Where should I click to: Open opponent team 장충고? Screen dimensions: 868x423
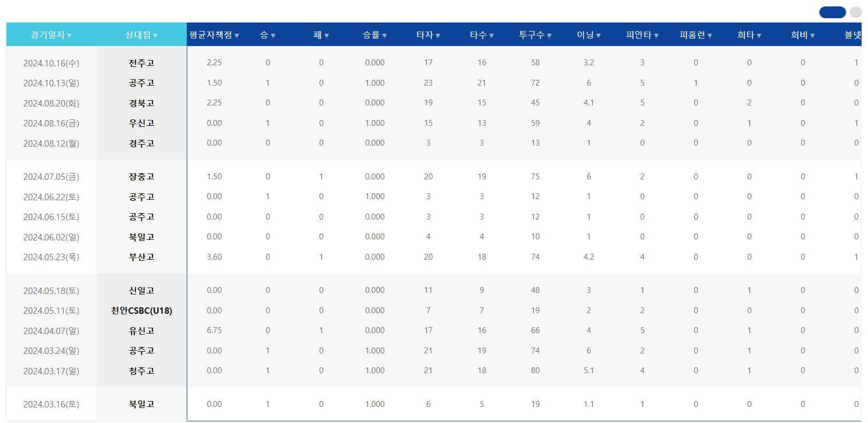point(142,177)
